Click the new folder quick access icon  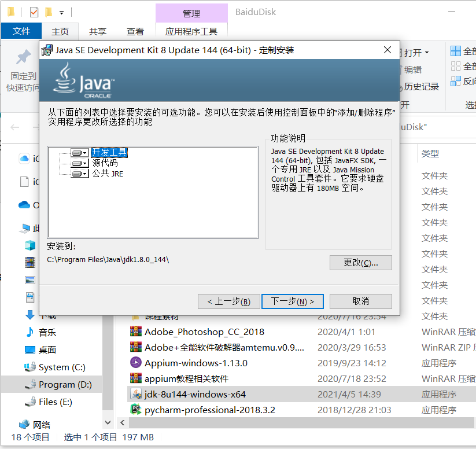pyautogui.click(x=49, y=12)
